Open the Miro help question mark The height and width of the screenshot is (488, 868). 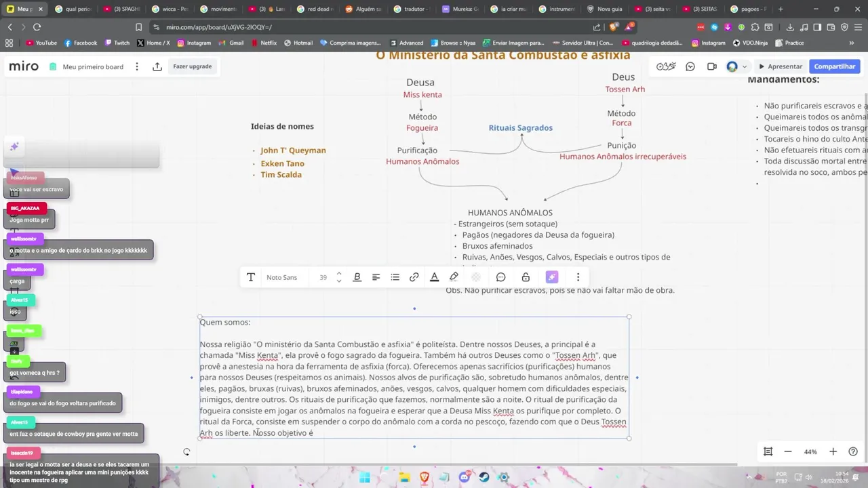(853, 451)
